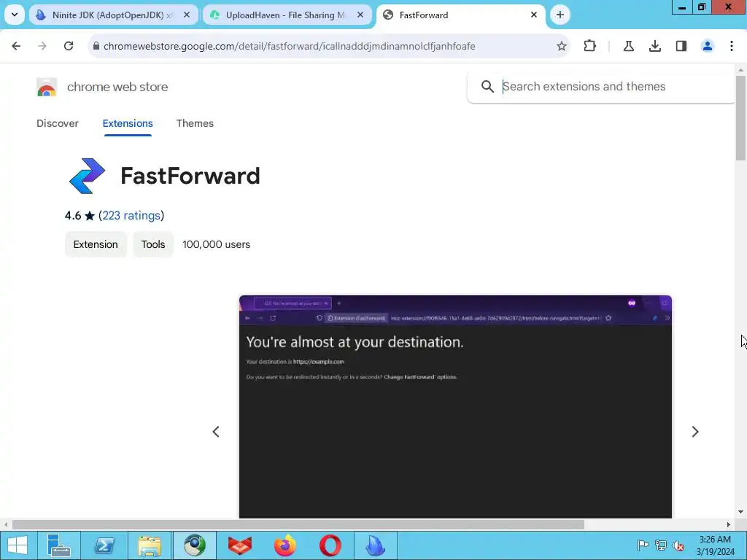The width and height of the screenshot is (747, 560).
Task: Click the search magnifier icon
Action: [487, 87]
